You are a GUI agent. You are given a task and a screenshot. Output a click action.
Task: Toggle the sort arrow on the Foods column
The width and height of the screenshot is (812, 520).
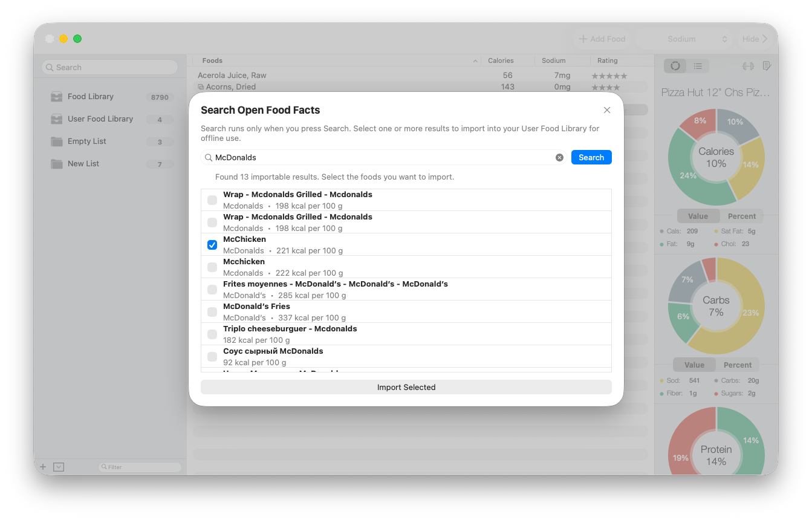(x=475, y=60)
